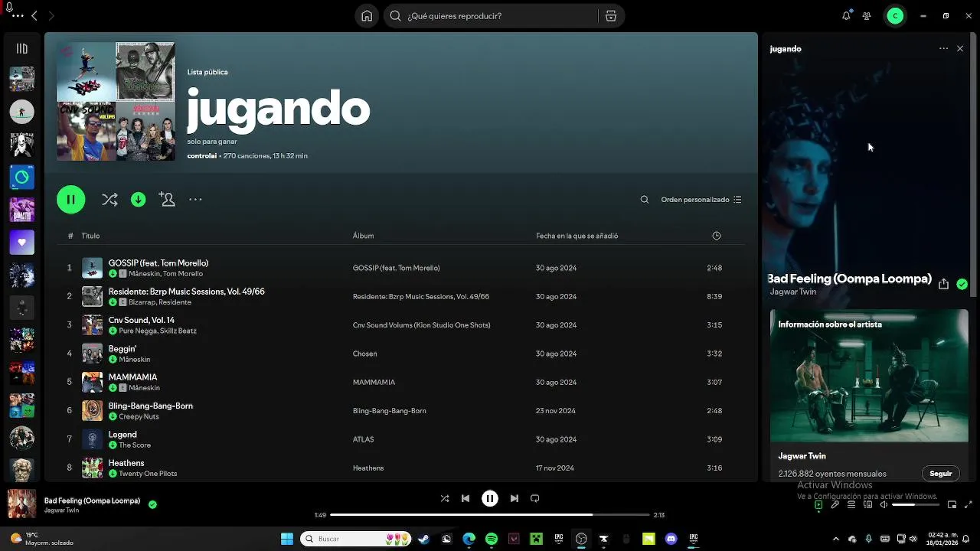Open Liked Songs heart in sidebar
The width and height of the screenshot is (980, 551).
(21, 243)
